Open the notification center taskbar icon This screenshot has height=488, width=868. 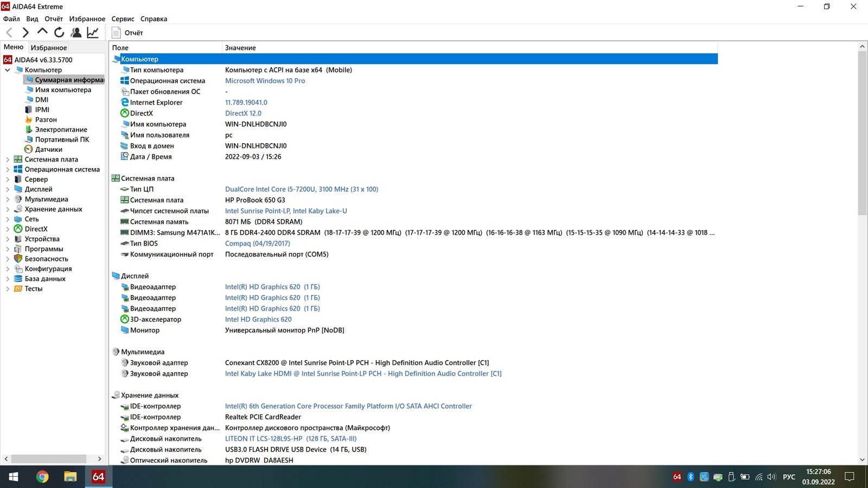click(x=850, y=477)
